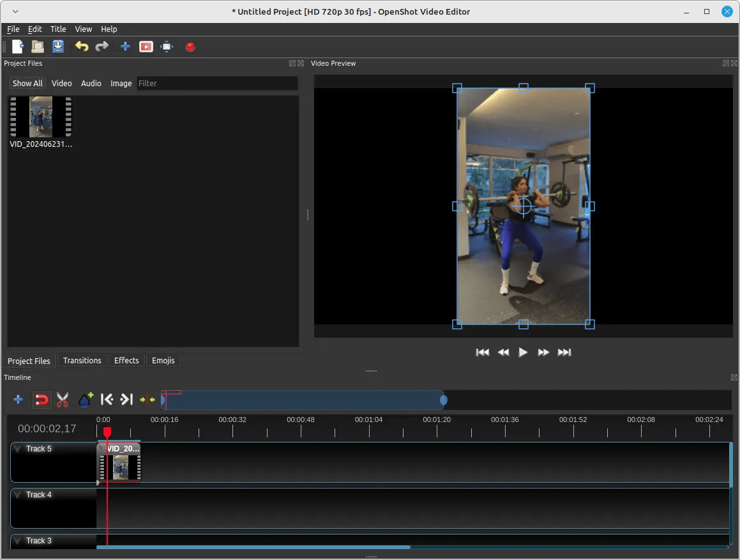Click the right-middle transform handle in preview
This screenshot has height=560, width=740.
coord(589,206)
